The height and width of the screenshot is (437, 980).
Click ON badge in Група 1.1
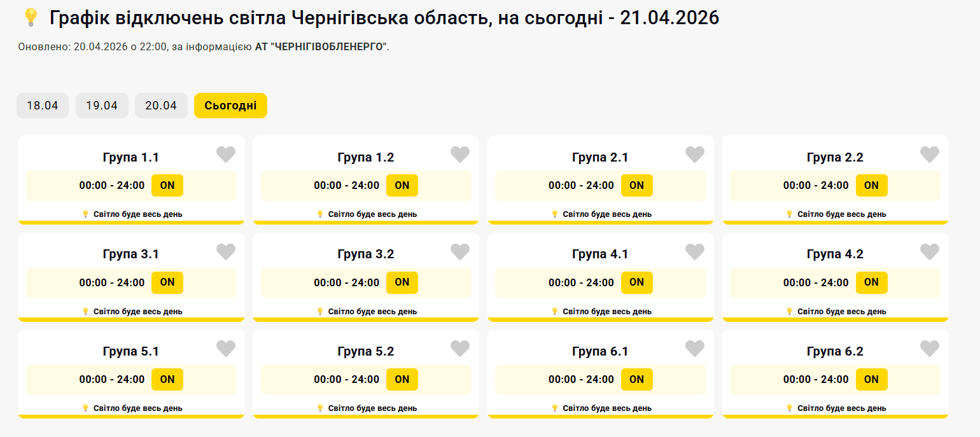point(167,185)
